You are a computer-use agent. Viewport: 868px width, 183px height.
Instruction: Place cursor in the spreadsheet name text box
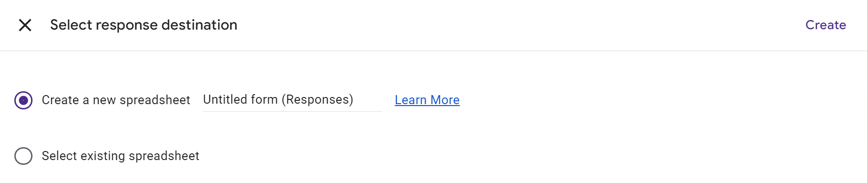pos(292,99)
